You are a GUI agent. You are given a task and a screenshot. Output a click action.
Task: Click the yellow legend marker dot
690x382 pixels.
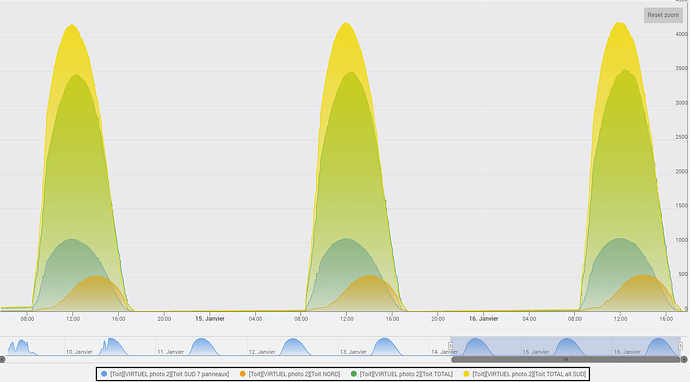pos(466,374)
